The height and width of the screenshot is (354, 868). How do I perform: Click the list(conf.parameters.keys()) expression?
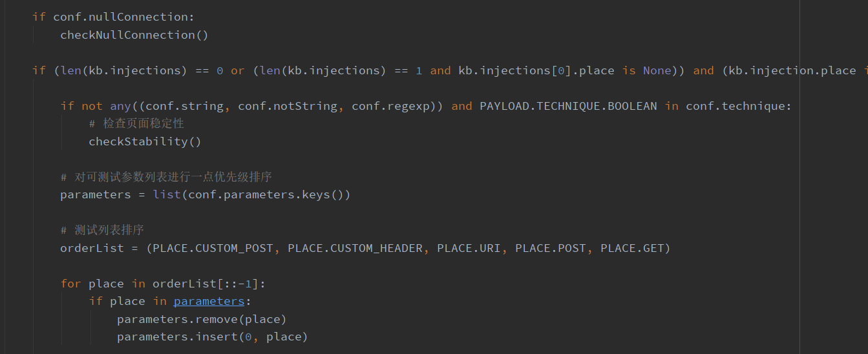pos(251,194)
